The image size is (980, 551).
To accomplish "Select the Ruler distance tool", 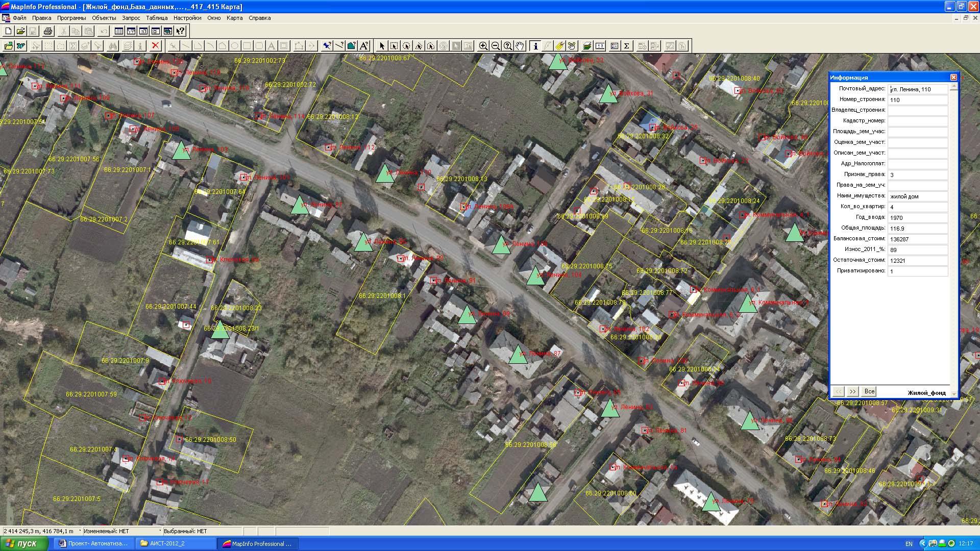I will 600,46.
